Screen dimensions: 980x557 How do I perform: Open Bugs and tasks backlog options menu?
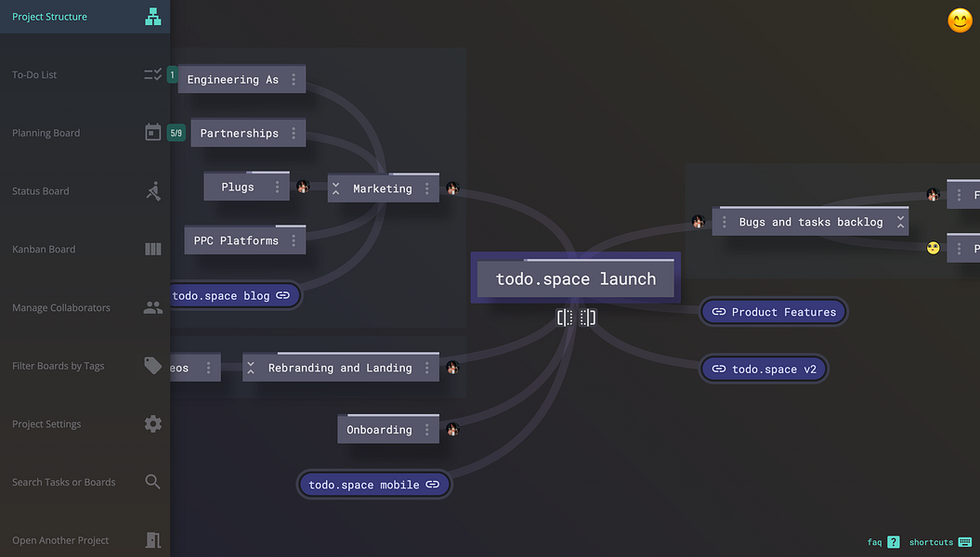click(725, 222)
